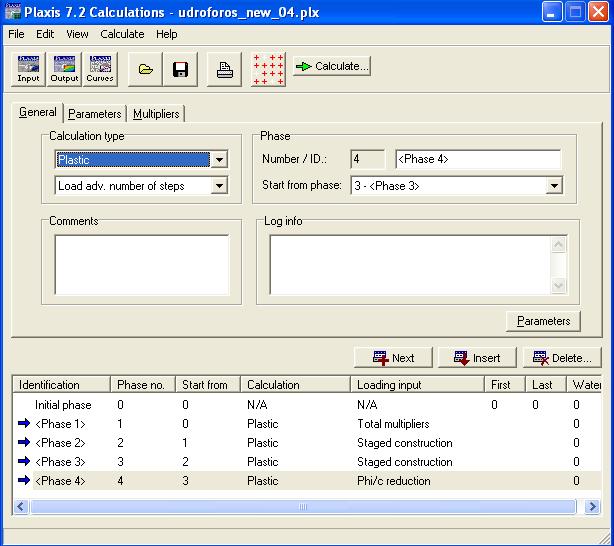Viewport: 614px width, 546px height.
Task: Close the Plaxis Calculations window
Action: point(598,12)
